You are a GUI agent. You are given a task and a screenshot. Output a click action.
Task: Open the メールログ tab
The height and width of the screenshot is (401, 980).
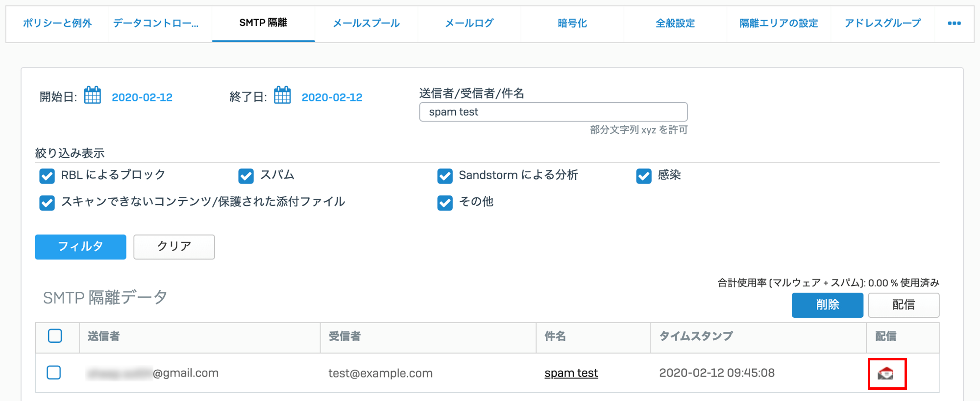[469, 23]
